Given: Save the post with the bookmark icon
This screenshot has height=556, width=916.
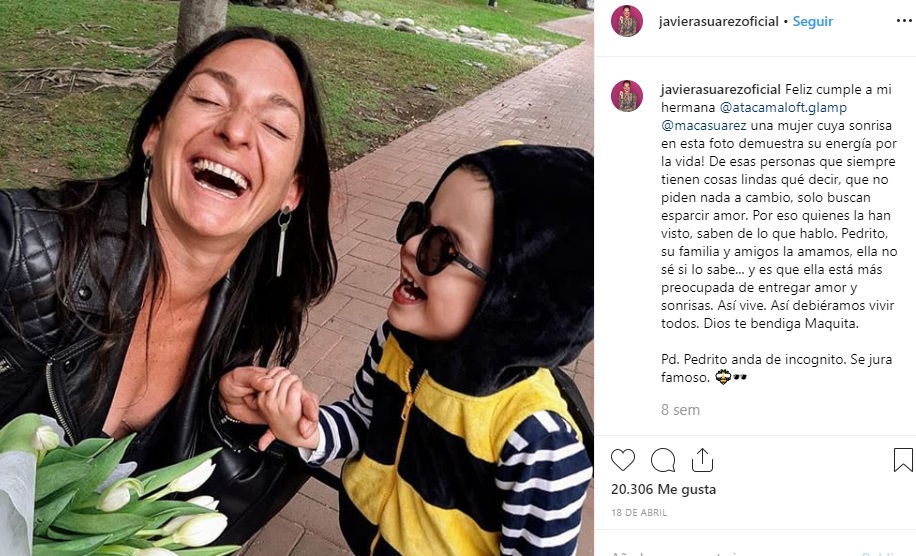Looking at the screenshot, I should tap(903, 460).
